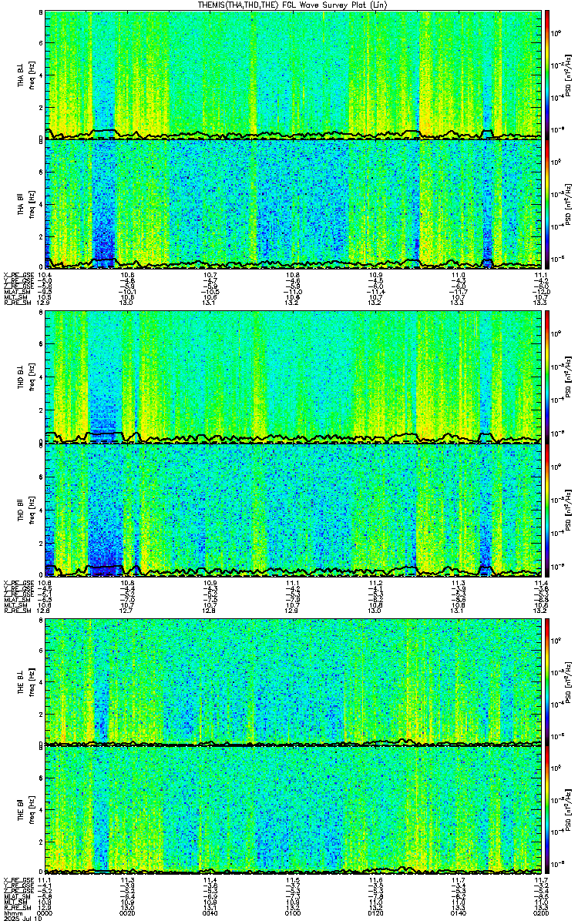Click the PSD color bar beside THD B-perpendicular panel
This screenshot has width=578, height=924.
pos(547,377)
